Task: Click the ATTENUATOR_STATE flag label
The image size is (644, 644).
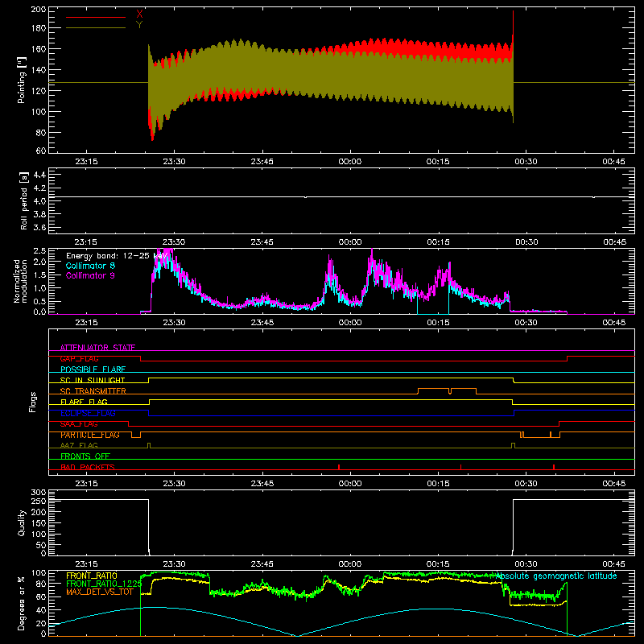Action: [x=97, y=348]
